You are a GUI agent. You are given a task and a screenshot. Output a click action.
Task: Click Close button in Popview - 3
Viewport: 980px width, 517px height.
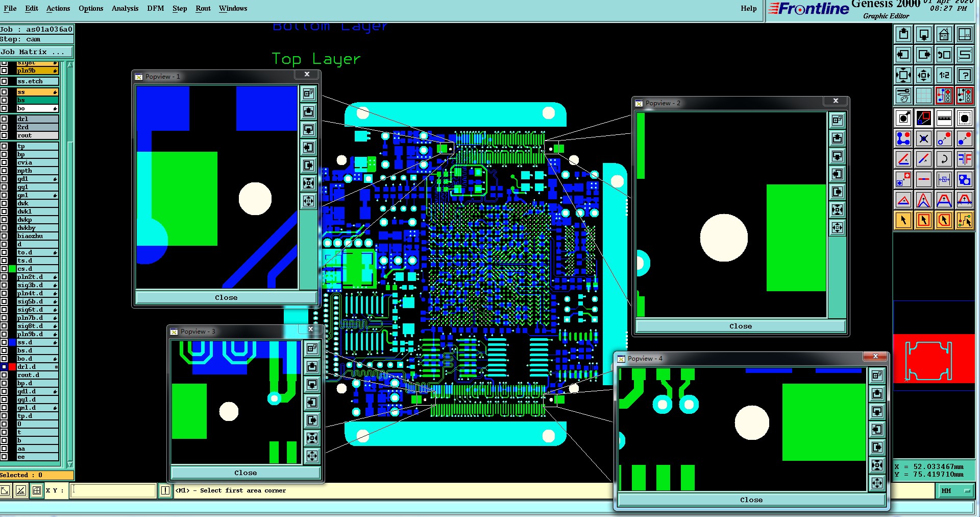coord(246,473)
